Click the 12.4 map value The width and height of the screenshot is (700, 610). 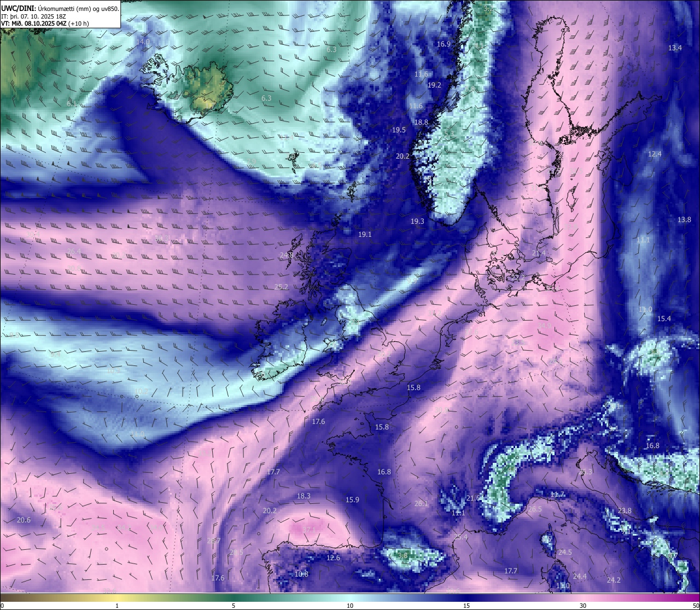pyautogui.click(x=655, y=154)
